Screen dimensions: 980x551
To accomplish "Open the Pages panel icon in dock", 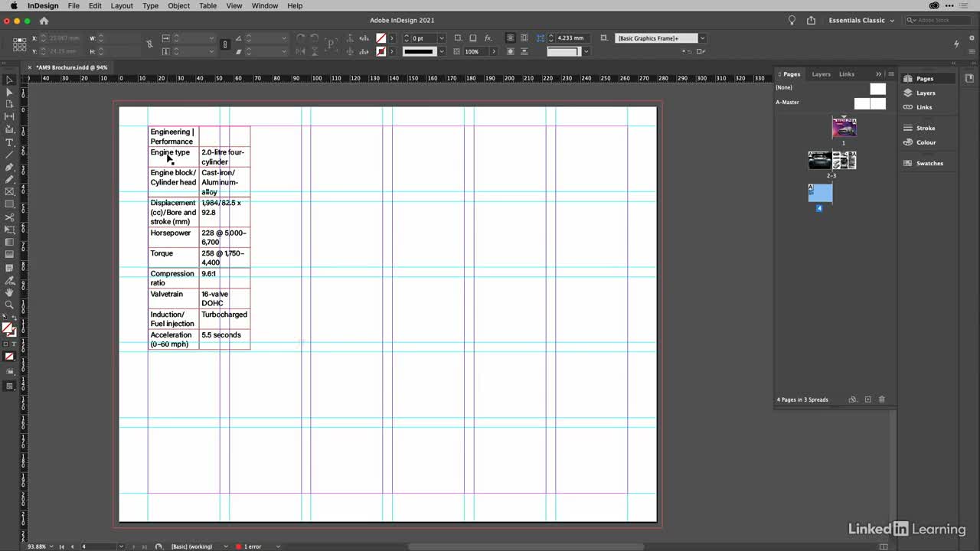I will click(908, 78).
